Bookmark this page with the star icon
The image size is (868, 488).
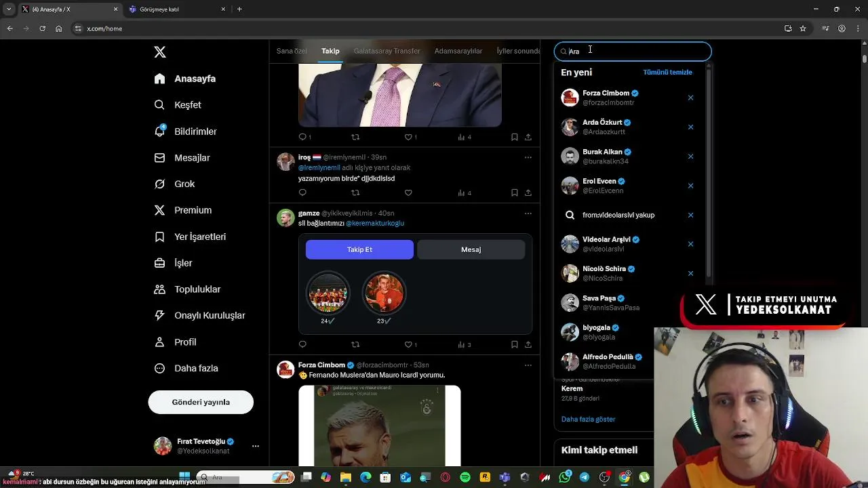tap(803, 28)
